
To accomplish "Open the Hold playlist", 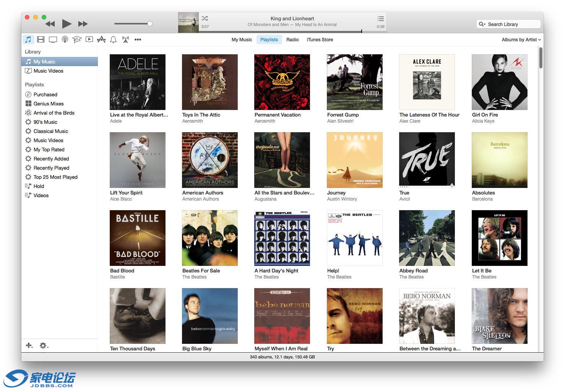I will (60, 186).
